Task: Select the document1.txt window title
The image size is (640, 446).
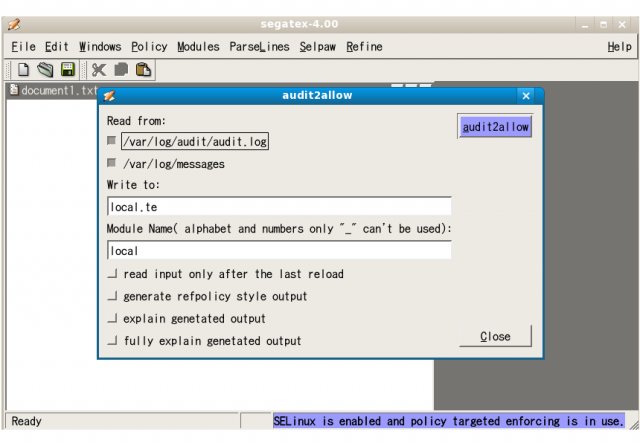Action: pos(59,90)
